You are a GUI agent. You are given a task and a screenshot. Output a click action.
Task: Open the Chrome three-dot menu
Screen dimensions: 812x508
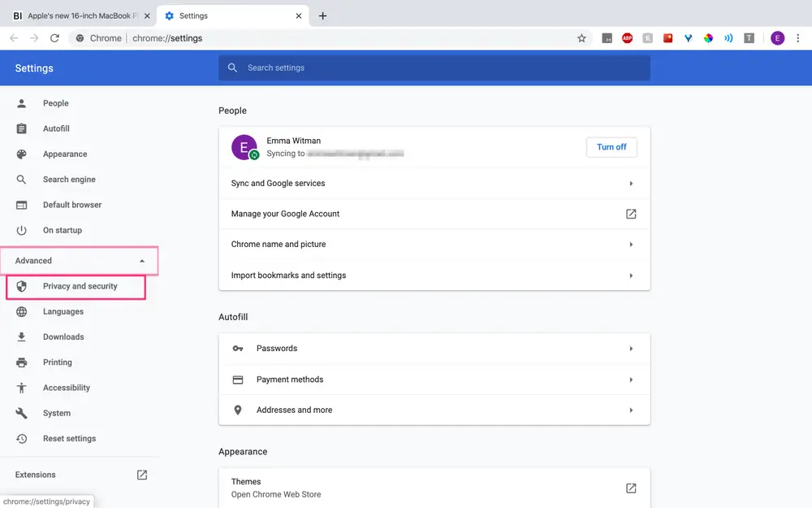pos(798,38)
